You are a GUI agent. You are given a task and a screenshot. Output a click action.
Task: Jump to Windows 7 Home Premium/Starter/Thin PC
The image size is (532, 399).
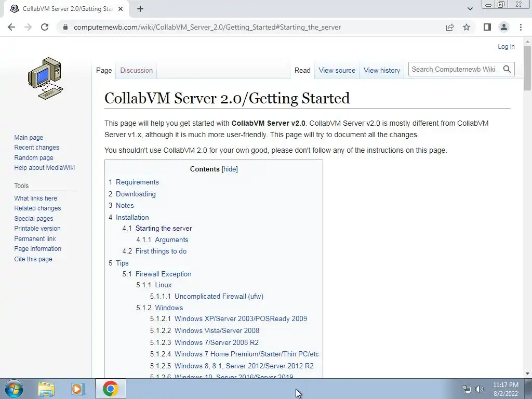[234, 354]
